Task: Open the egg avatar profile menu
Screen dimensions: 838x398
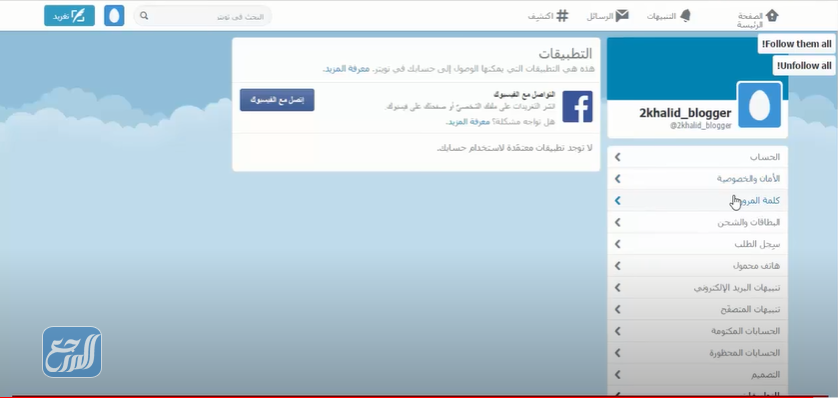Action: point(114,15)
